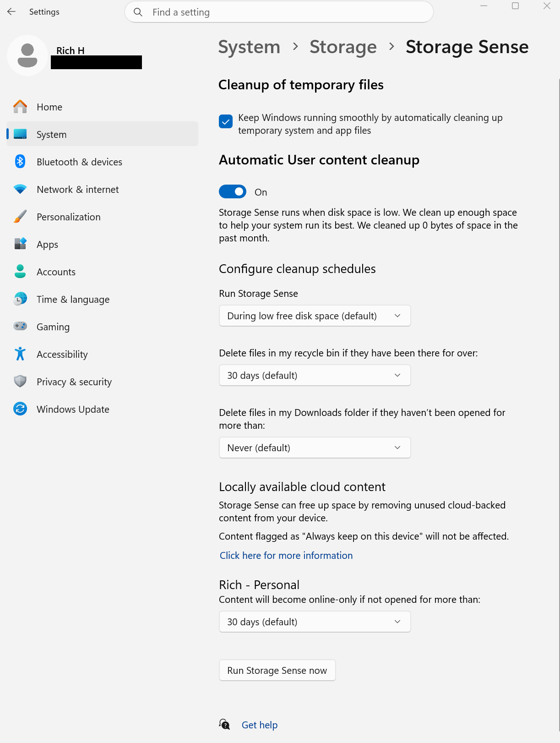Click the Home house icon
560x743 pixels.
coord(20,107)
